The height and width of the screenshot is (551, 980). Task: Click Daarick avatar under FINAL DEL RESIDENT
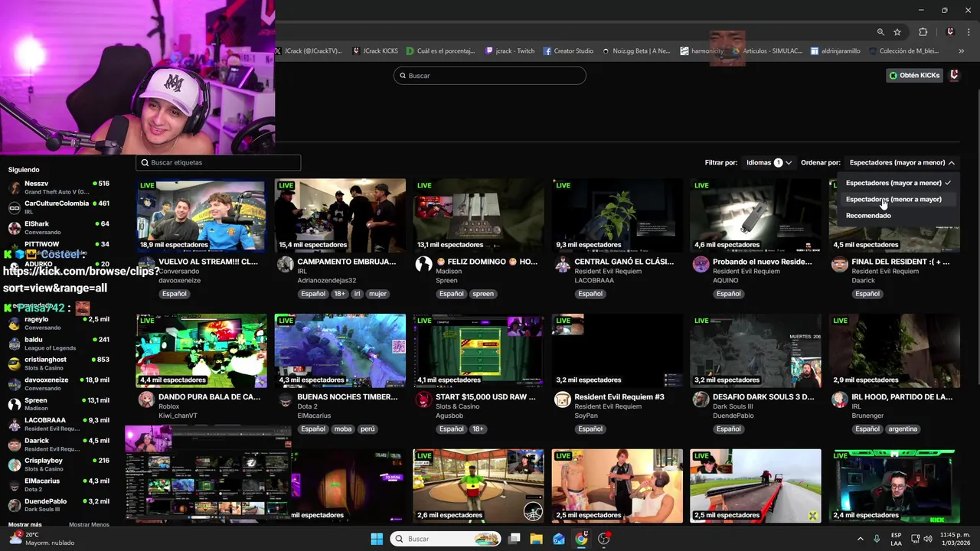(x=839, y=265)
